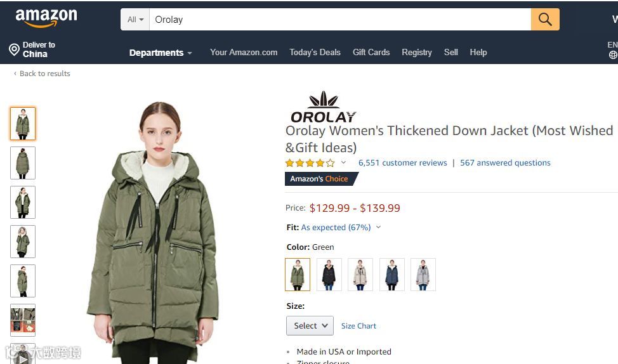
Task: Open the Size Select dropdown
Action: click(x=310, y=325)
